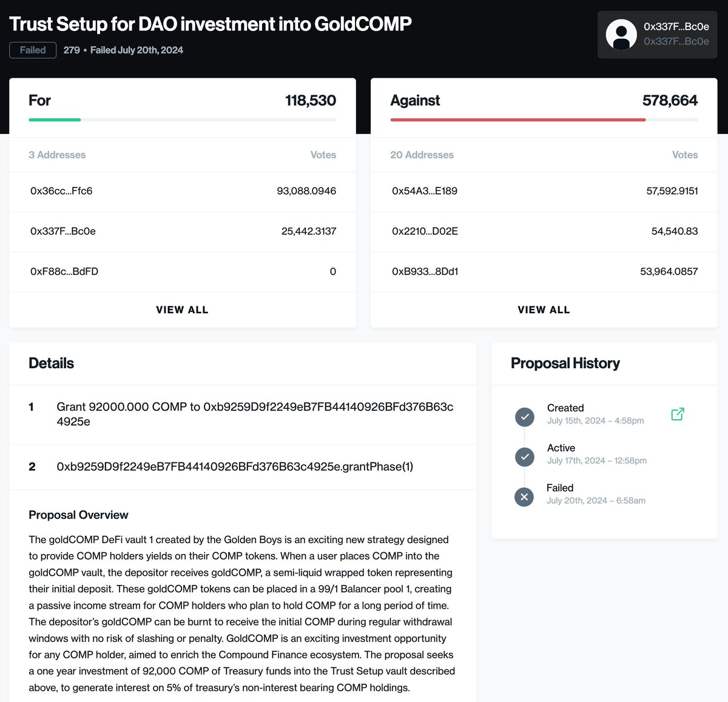The width and height of the screenshot is (728, 702).
Task: Click the Created step checkmark icon
Action: [525, 417]
